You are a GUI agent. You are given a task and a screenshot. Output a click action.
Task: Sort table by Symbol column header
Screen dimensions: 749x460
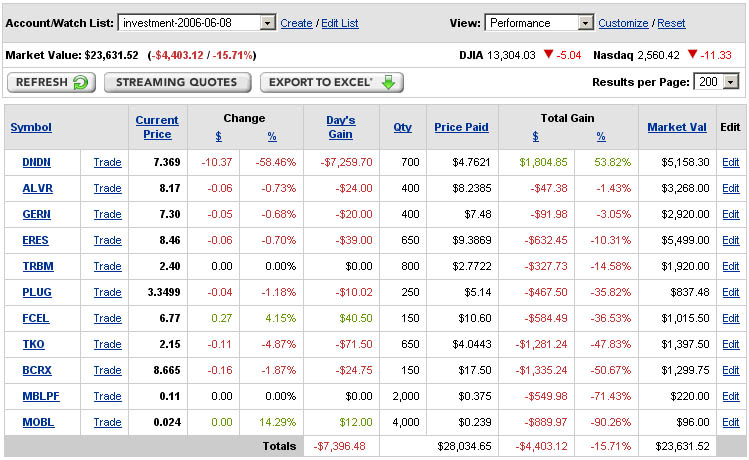click(31, 127)
